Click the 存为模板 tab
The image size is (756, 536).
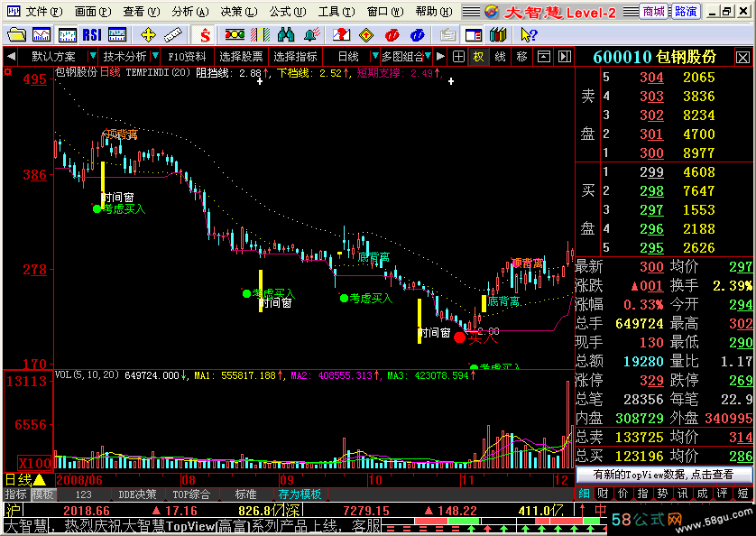tap(300, 494)
